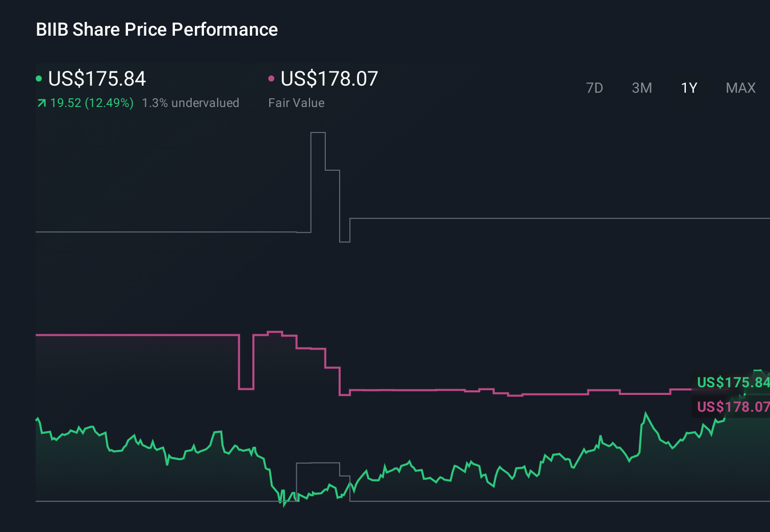The width and height of the screenshot is (770, 532).
Task: Click the pink Fair Value legend dot
Action: click(272, 77)
